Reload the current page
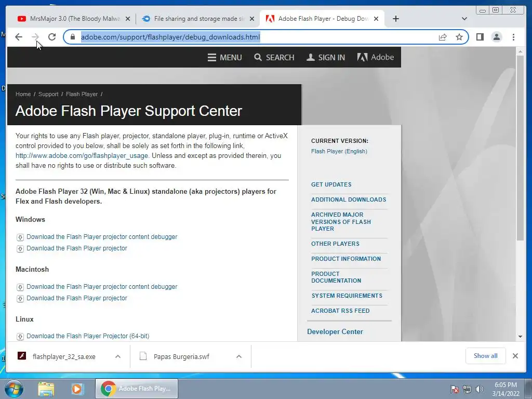This screenshot has width=532, height=399. click(x=52, y=37)
